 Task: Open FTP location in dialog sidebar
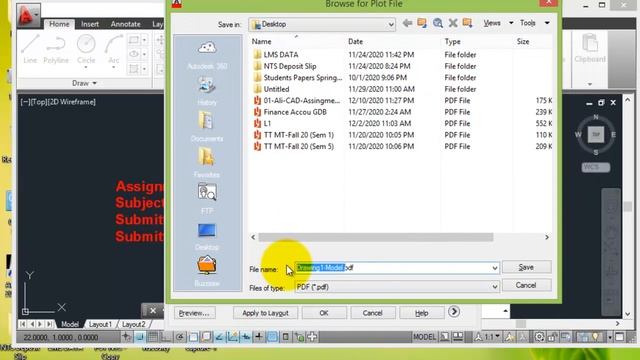pyautogui.click(x=207, y=199)
